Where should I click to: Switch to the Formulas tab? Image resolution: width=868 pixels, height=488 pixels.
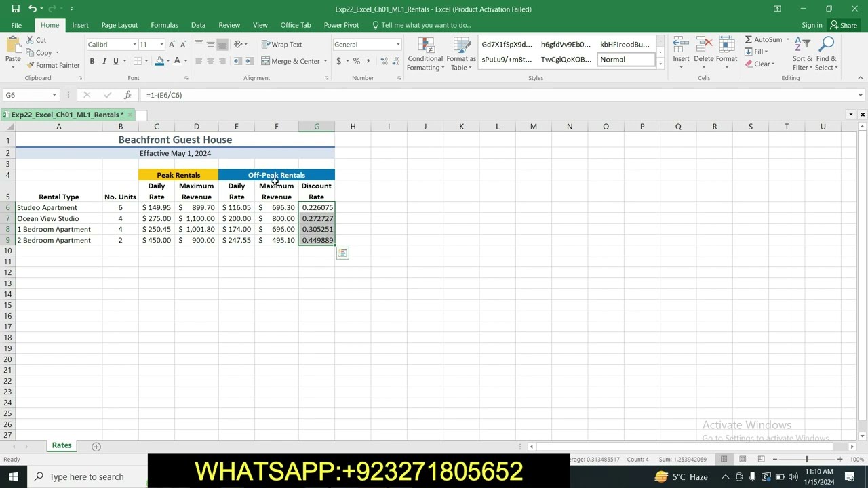[164, 25]
